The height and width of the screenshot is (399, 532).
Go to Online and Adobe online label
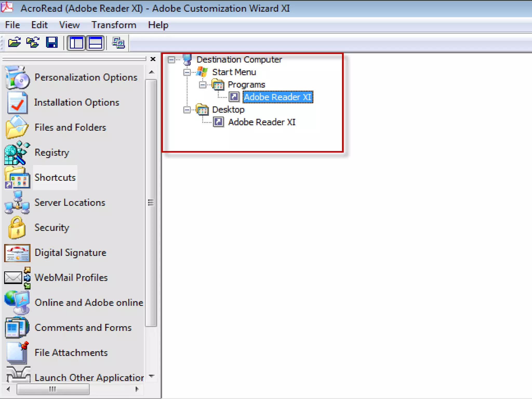[89, 302]
